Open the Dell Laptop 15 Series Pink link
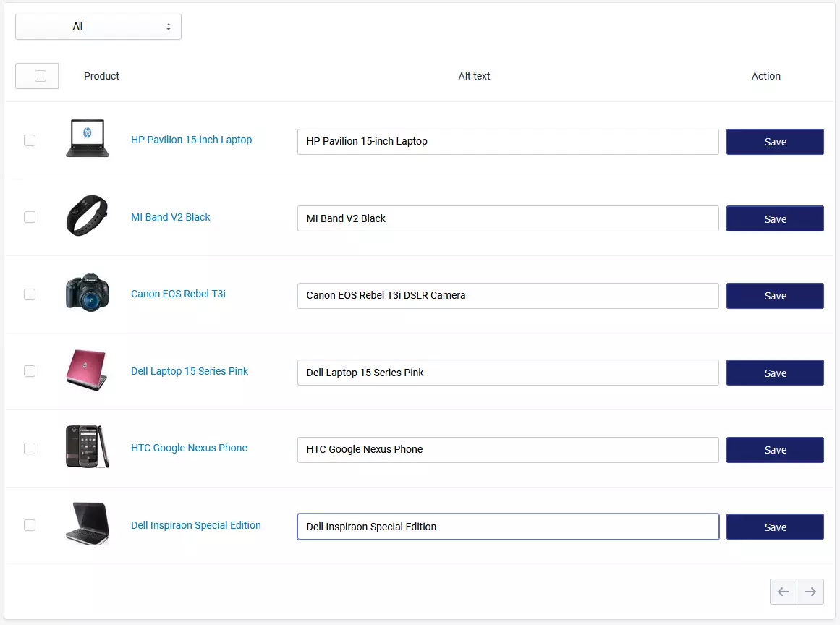The width and height of the screenshot is (840, 625). 189,371
